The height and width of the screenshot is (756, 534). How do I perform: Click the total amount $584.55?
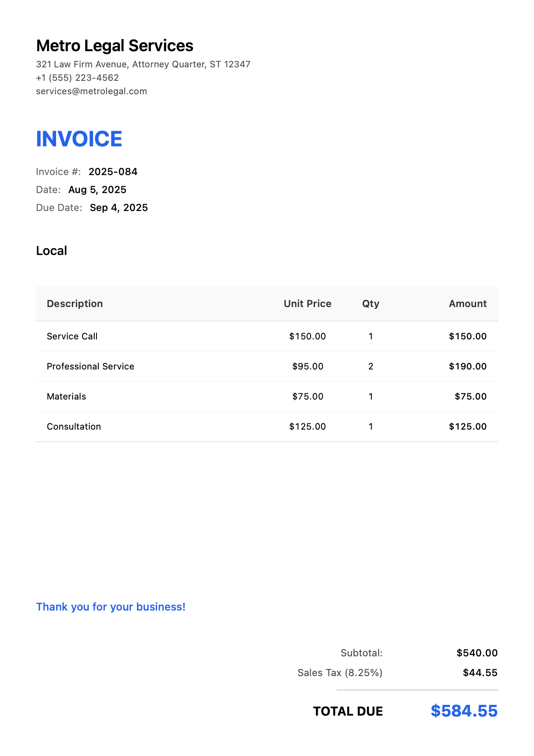click(464, 711)
